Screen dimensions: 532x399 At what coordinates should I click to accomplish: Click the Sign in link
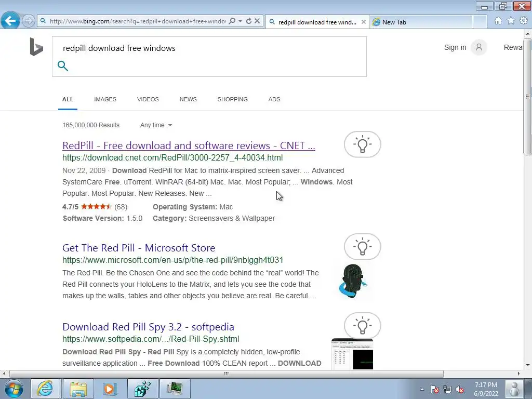click(455, 47)
